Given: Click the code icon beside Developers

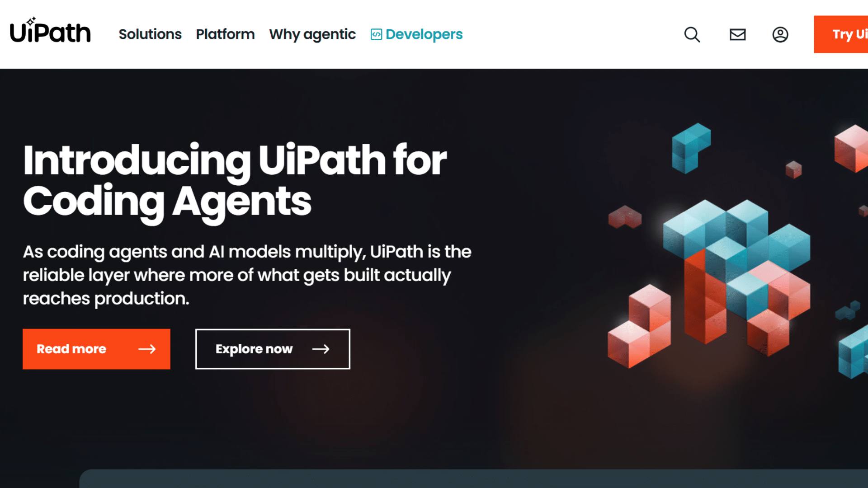Looking at the screenshot, I should click(x=376, y=34).
